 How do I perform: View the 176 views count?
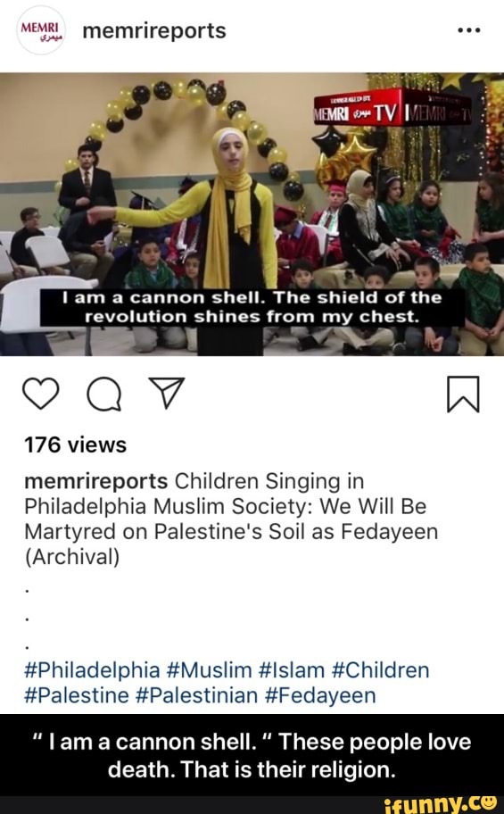tap(75, 444)
